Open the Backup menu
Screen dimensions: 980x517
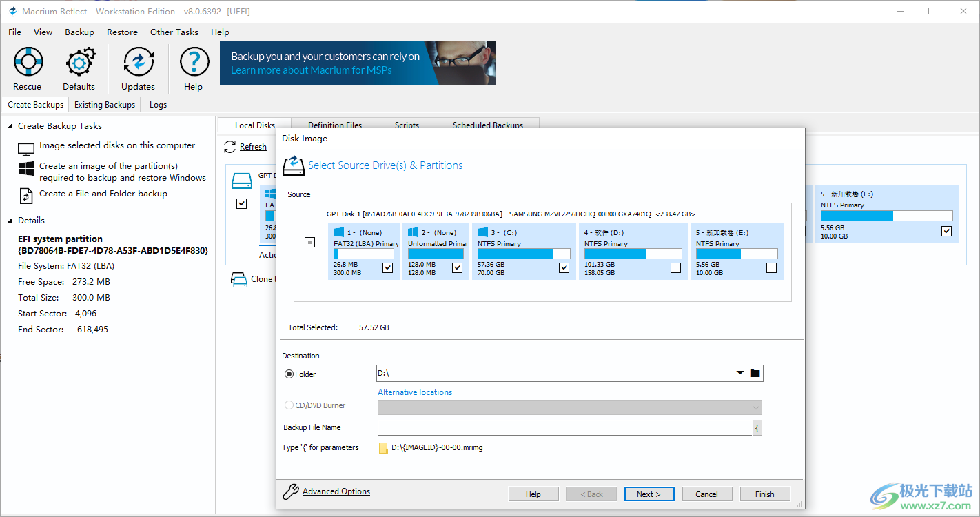(80, 32)
